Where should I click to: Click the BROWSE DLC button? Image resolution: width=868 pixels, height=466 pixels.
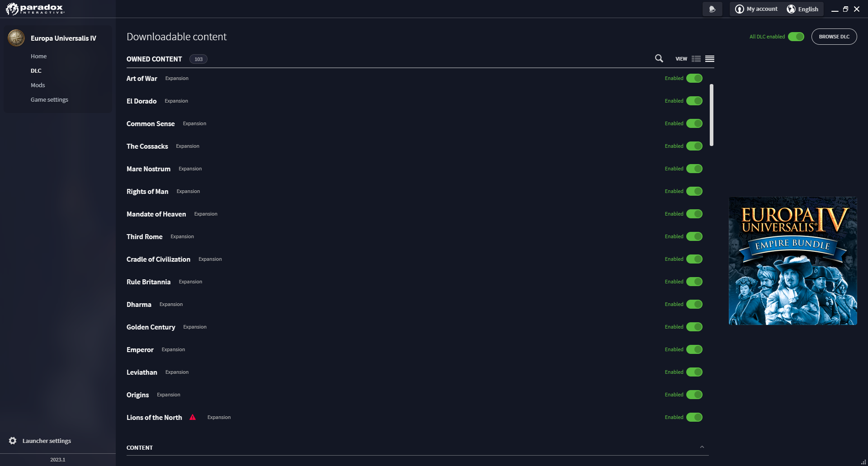pos(834,37)
